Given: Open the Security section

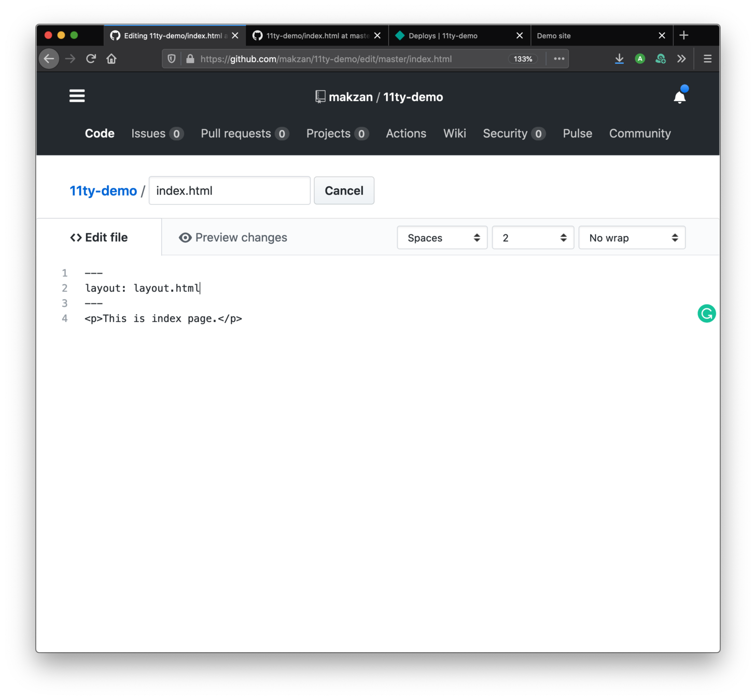Looking at the screenshot, I should (514, 133).
